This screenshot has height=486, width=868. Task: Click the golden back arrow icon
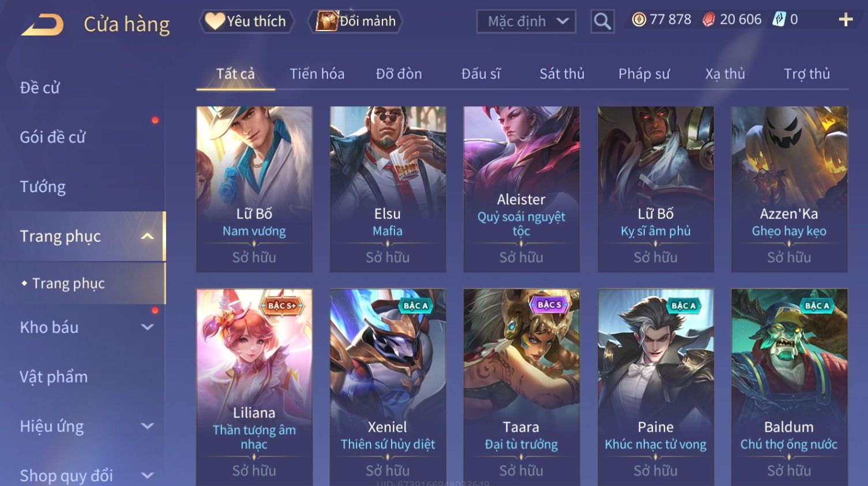[42, 24]
